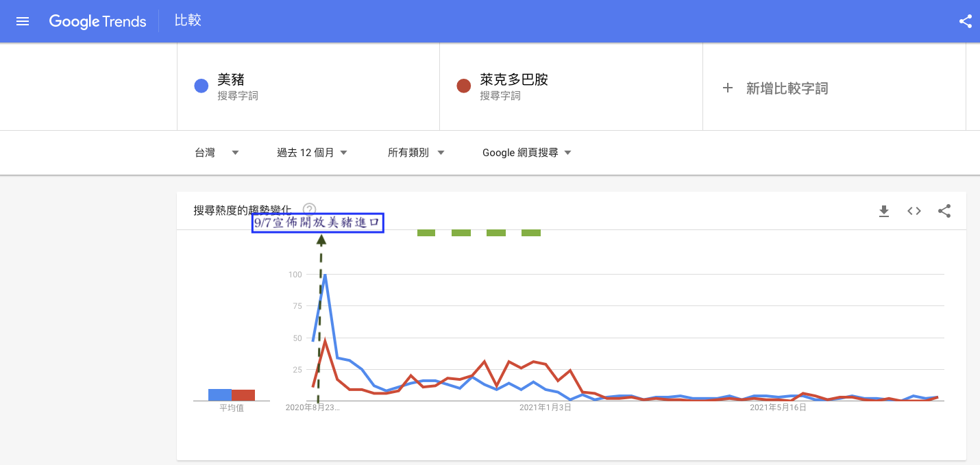
Task: Open help tooltip next to chart title
Action: 310,210
